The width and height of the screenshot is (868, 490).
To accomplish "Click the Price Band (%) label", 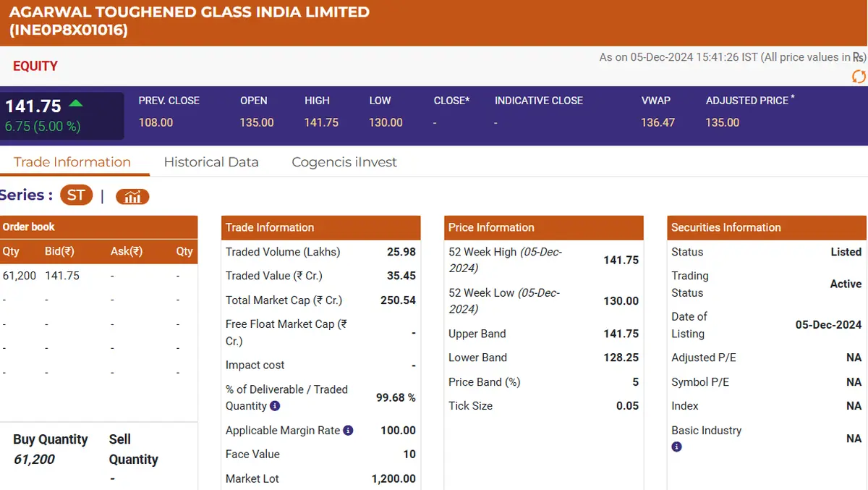I will (485, 381).
